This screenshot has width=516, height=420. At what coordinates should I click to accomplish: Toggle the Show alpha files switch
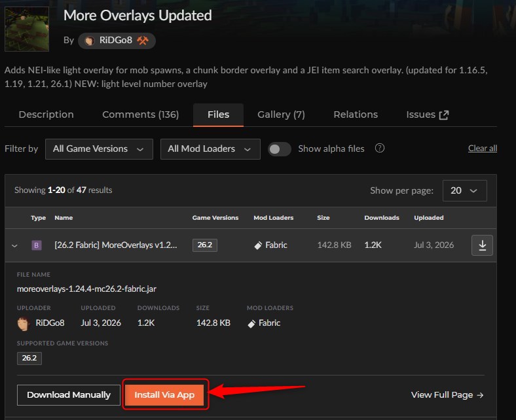280,149
